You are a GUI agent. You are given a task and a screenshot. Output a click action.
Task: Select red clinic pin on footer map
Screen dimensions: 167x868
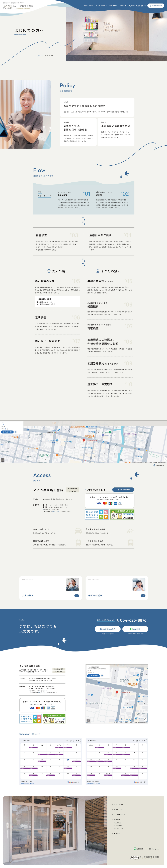pos(117,692)
